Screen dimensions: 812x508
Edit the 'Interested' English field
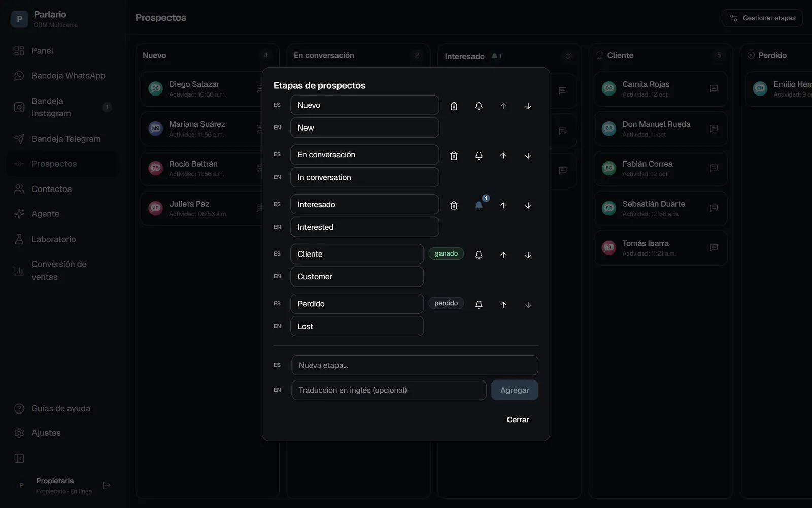(364, 227)
